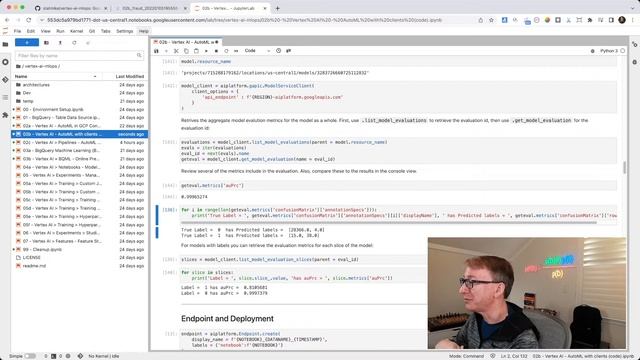Open the cell type Code dropdown
This screenshot has height=360, width=640.
coord(257,51)
